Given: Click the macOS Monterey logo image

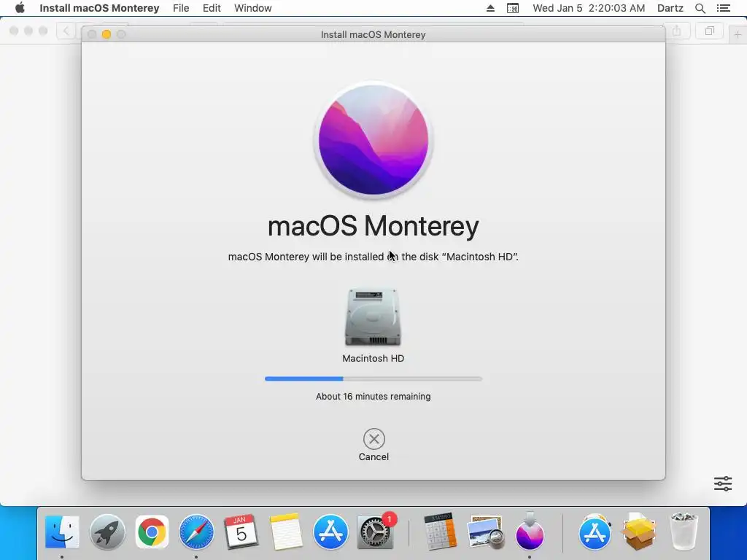Looking at the screenshot, I should (x=373, y=140).
